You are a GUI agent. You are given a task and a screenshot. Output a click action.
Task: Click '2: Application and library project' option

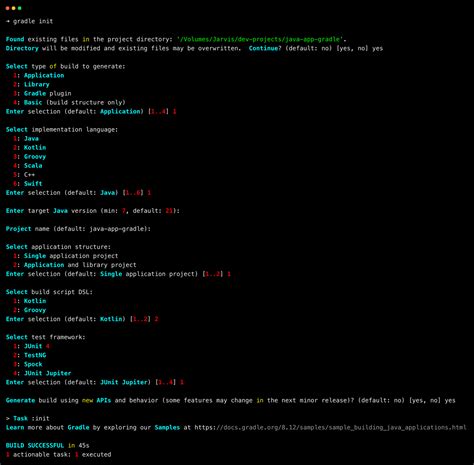[x=75, y=265]
